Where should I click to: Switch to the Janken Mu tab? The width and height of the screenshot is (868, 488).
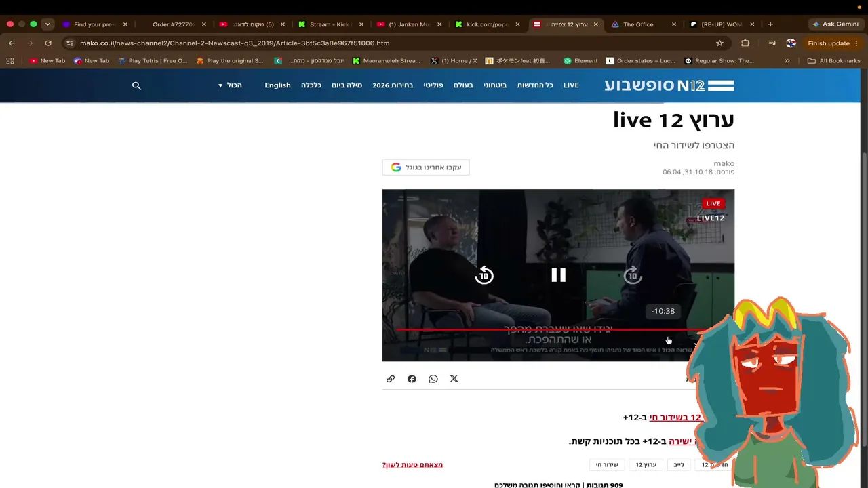click(x=409, y=24)
